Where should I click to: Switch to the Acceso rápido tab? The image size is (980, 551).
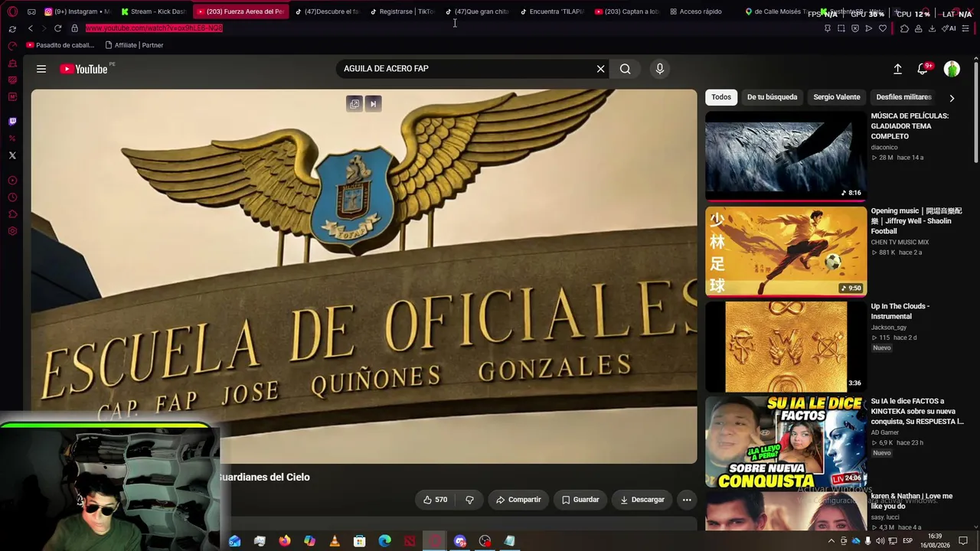[x=695, y=11]
